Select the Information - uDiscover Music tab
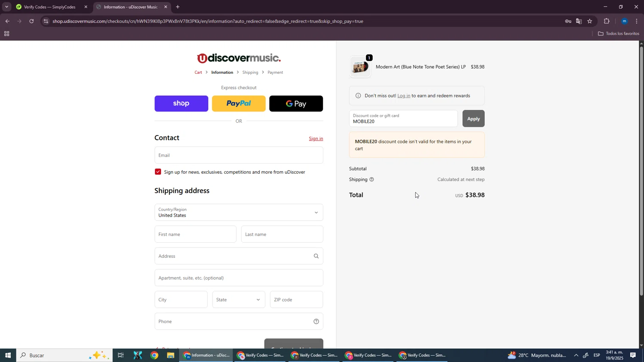 pyautogui.click(x=131, y=7)
